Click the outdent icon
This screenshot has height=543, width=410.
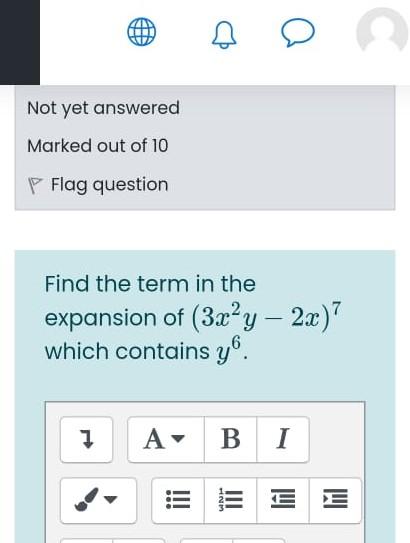click(283, 500)
